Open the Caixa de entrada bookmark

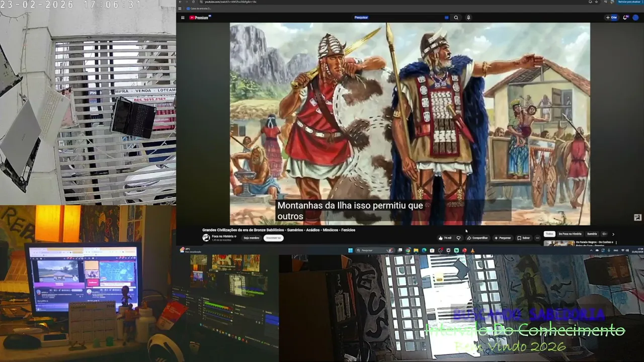coord(199,9)
